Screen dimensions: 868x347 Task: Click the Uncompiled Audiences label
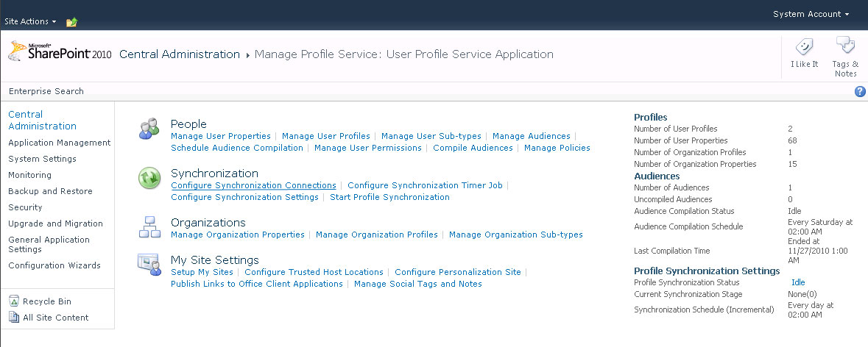click(x=673, y=199)
